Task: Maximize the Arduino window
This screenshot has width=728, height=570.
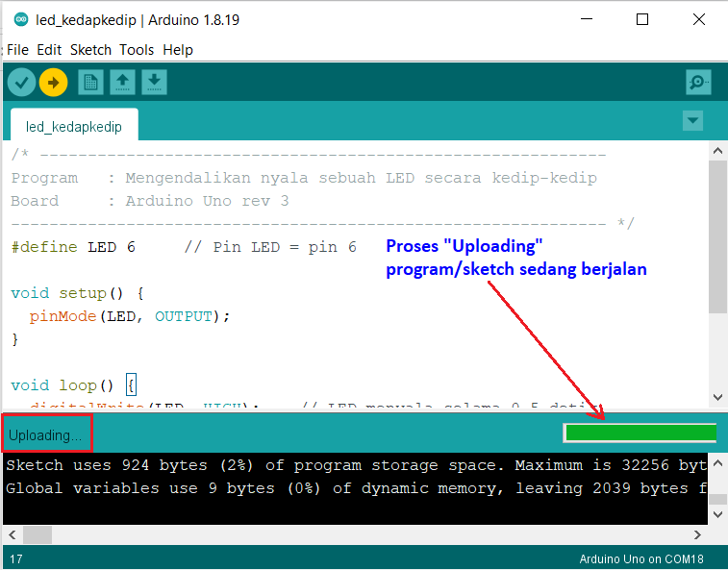Action: point(642,19)
